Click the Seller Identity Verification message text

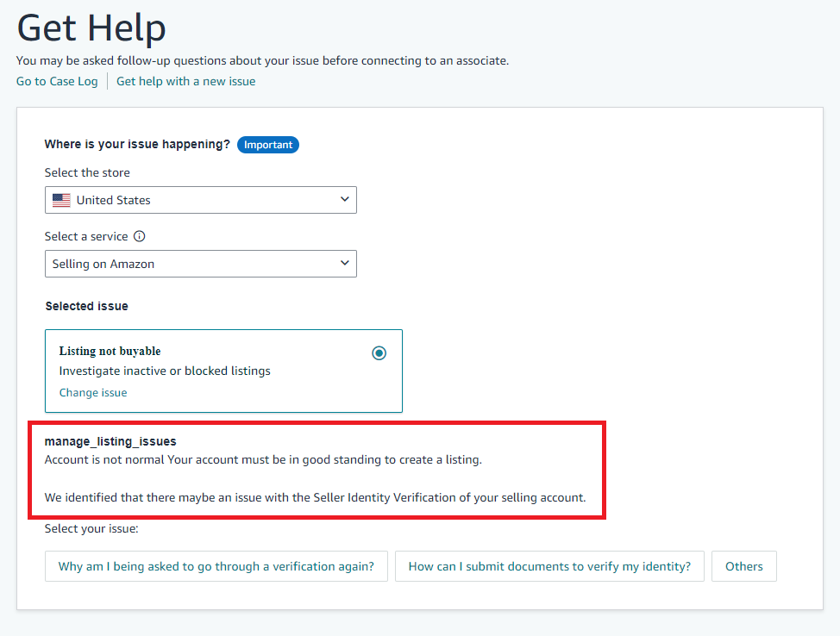coord(315,497)
